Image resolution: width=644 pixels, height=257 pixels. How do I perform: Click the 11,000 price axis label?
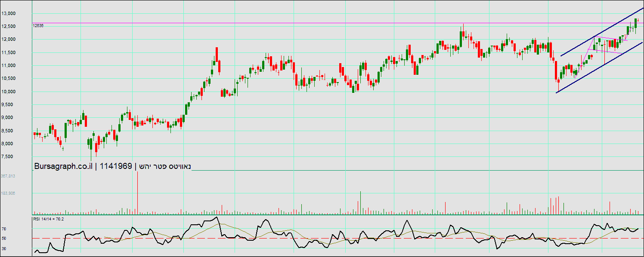[9, 65]
